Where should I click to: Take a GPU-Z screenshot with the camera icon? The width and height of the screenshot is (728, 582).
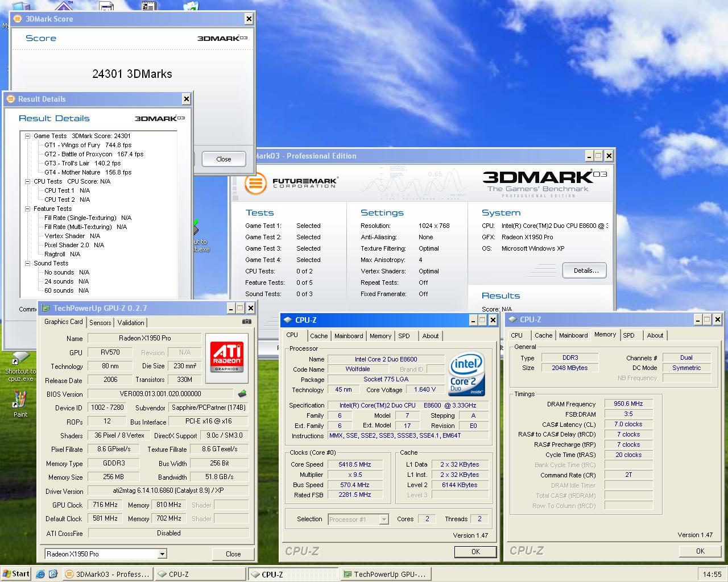(246, 322)
